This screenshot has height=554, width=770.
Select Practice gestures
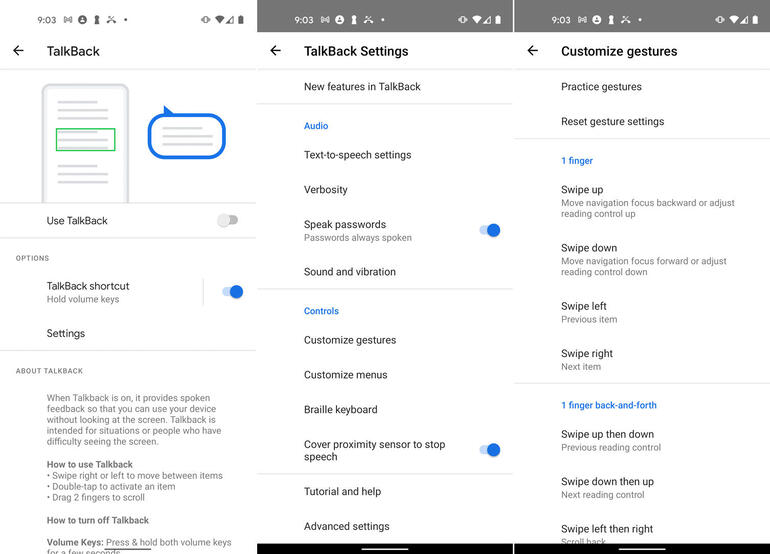642,87
